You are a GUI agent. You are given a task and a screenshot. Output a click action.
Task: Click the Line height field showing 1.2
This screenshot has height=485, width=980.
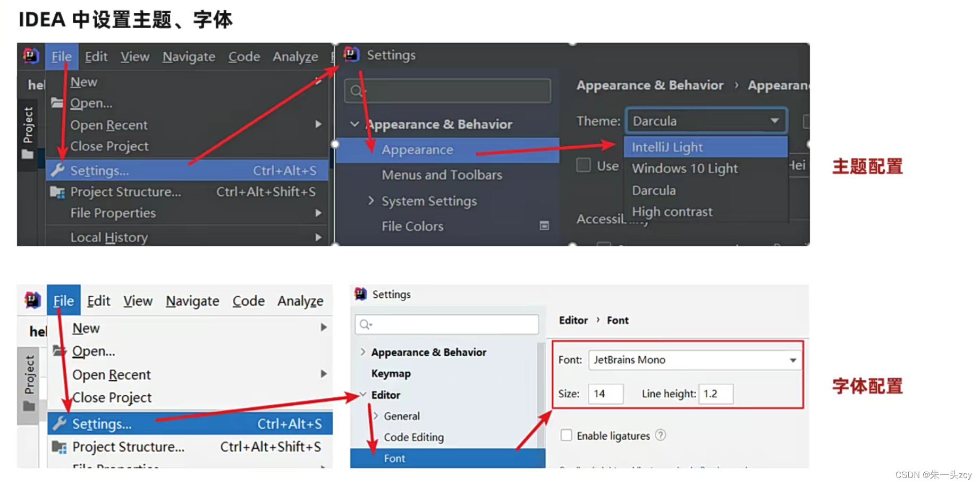(x=716, y=394)
